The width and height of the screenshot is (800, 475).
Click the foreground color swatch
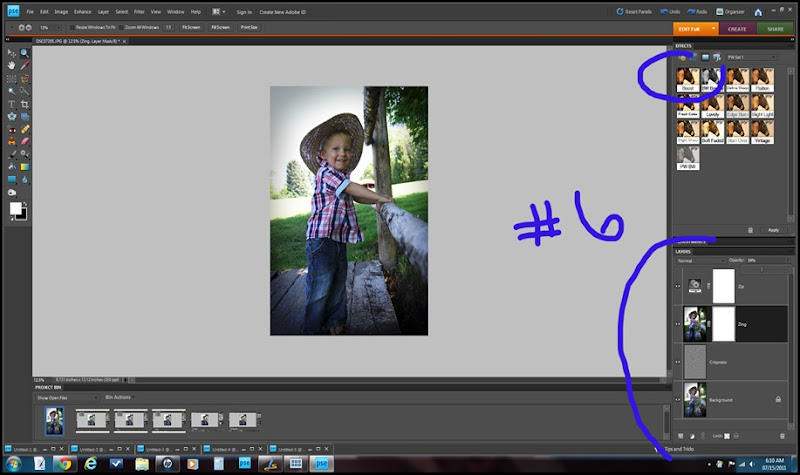(15, 207)
